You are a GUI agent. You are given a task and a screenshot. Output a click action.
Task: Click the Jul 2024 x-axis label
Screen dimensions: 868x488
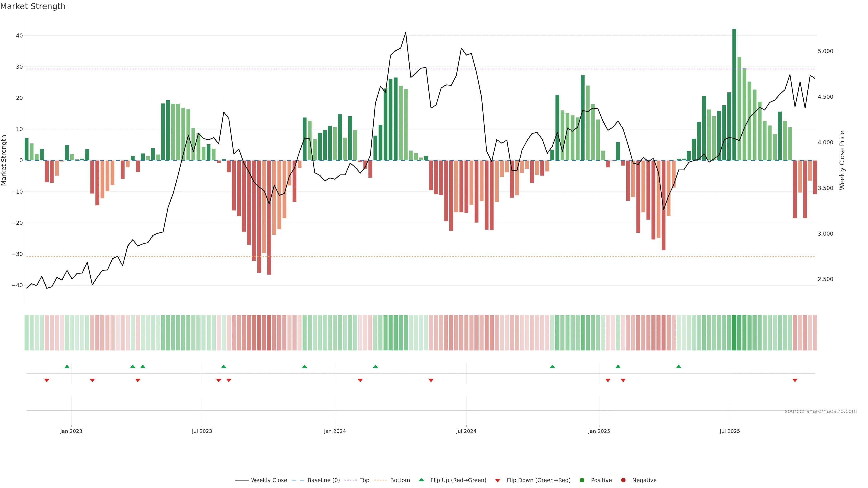(x=466, y=431)
